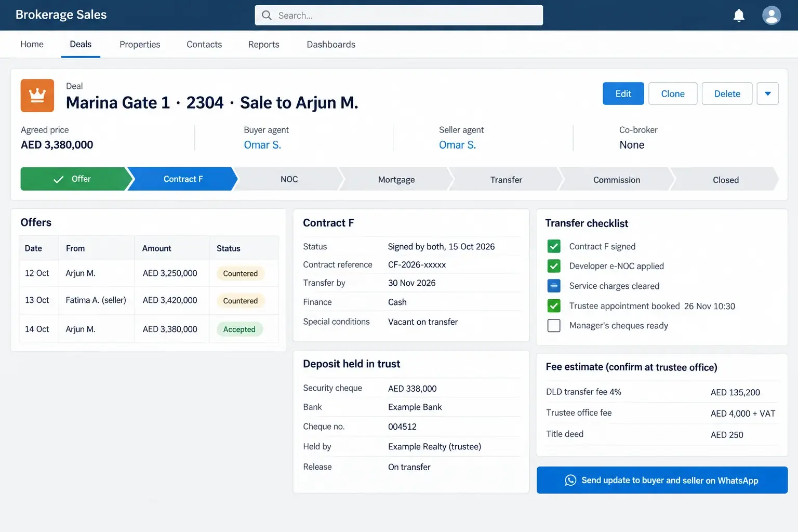Delete this deal
Viewport: 798px width, 532px height.
[727, 94]
